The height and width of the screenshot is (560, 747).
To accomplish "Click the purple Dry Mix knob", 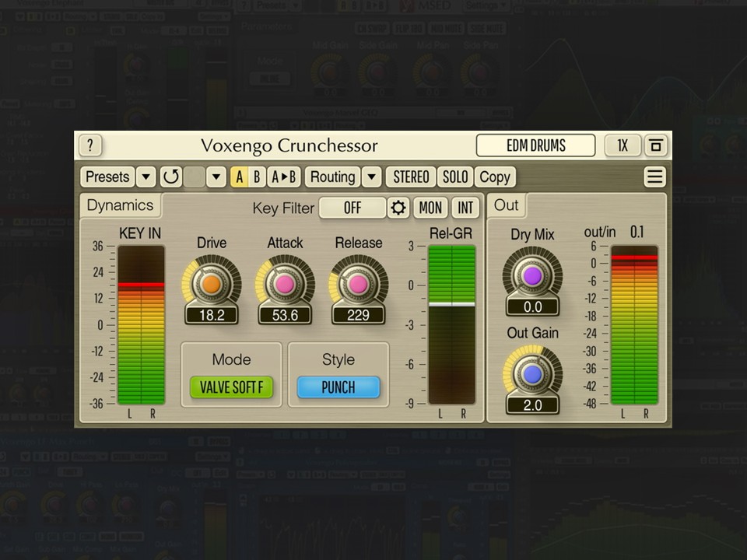I will pyautogui.click(x=532, y=275).
